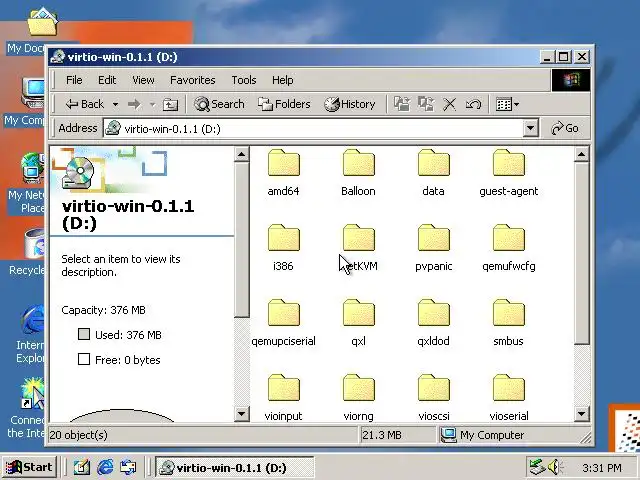Click the '21.3 MB' status text
This screenshot has width=640, height=480.
tap(382, 435)
